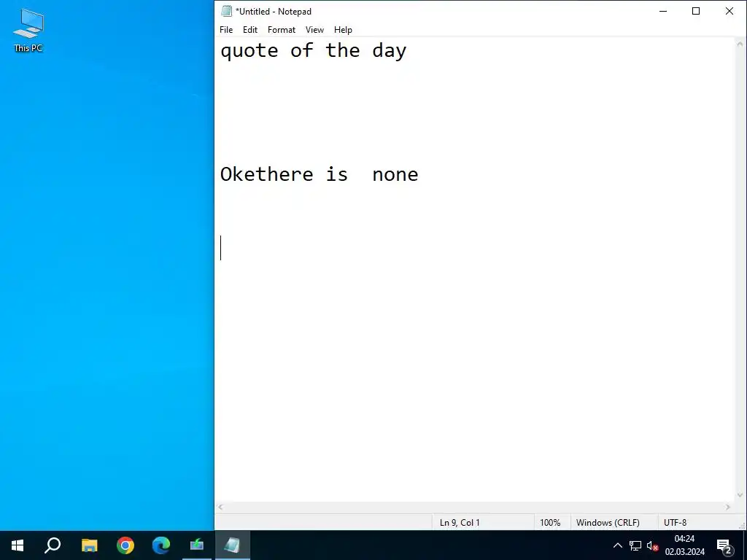Image resolution: width=747 pixels, height=560 pixels.
Task: Open the File menu in Notepad
Action: pos(226,29)
